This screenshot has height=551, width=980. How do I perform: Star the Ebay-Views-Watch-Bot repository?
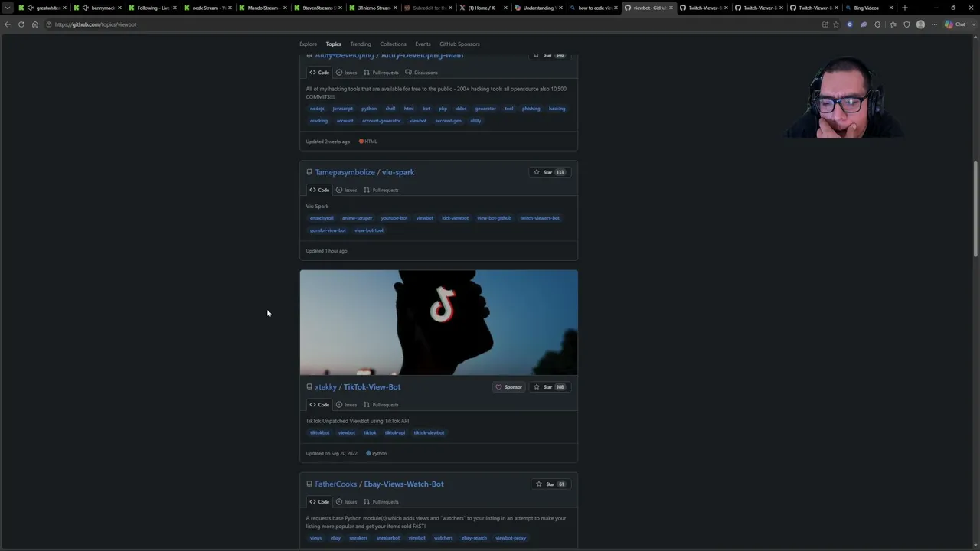(550, 484)
